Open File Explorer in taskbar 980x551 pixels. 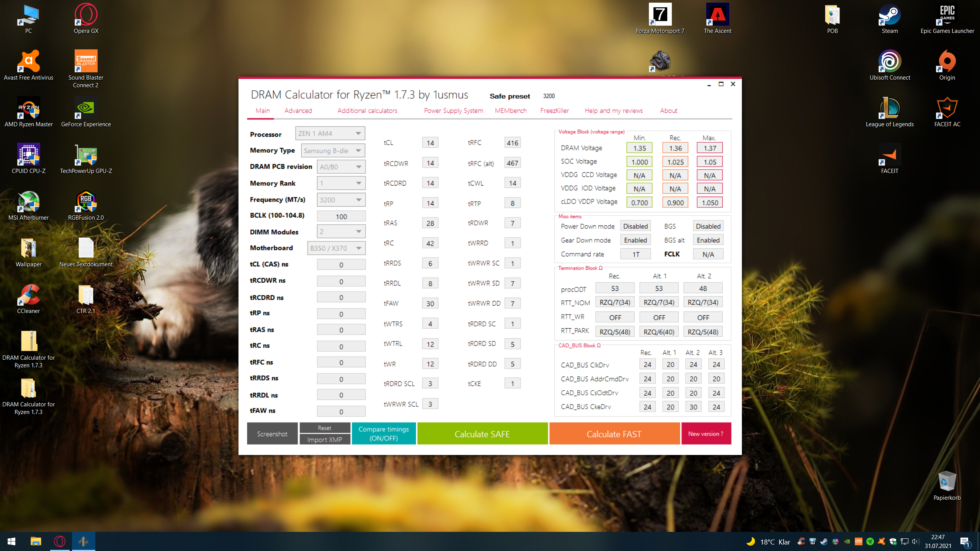pos(36,541)
